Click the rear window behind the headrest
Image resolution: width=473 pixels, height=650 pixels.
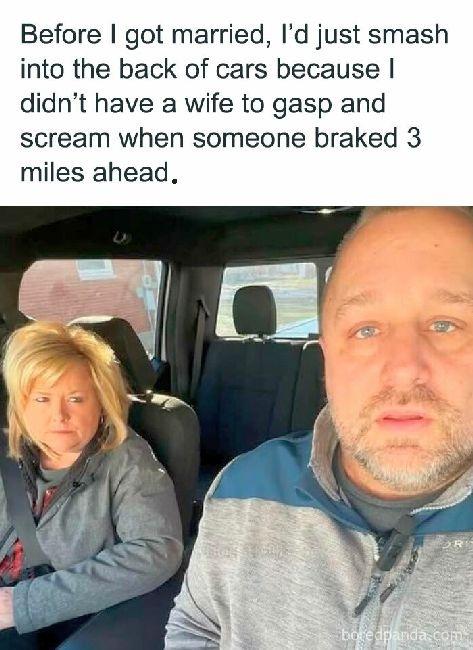click(x=268, y=299)
